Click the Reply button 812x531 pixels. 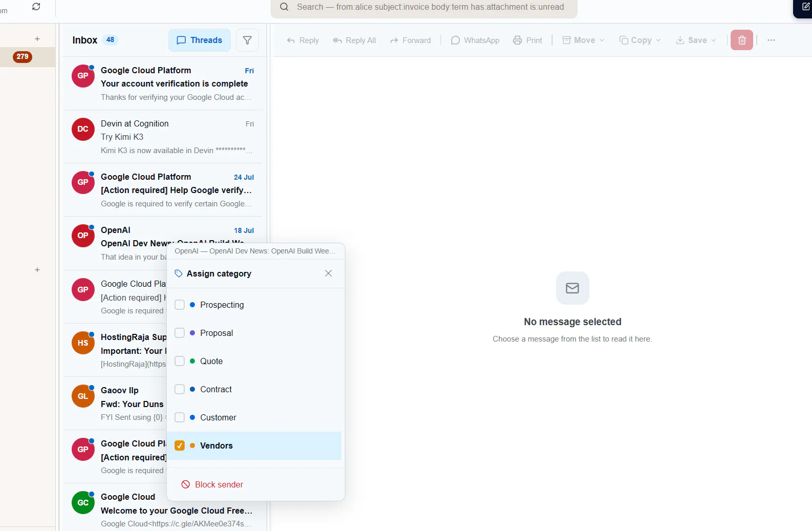pyautogui.click(x=303, y=40)
